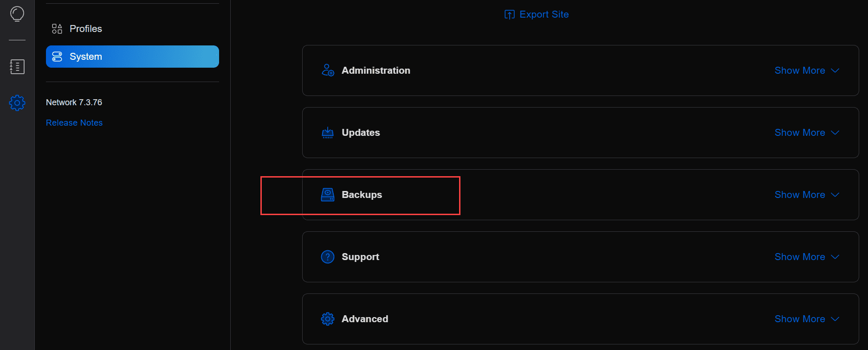Click the Export Site upload icon
Screen dimensions: 868x350
[509, 15]
